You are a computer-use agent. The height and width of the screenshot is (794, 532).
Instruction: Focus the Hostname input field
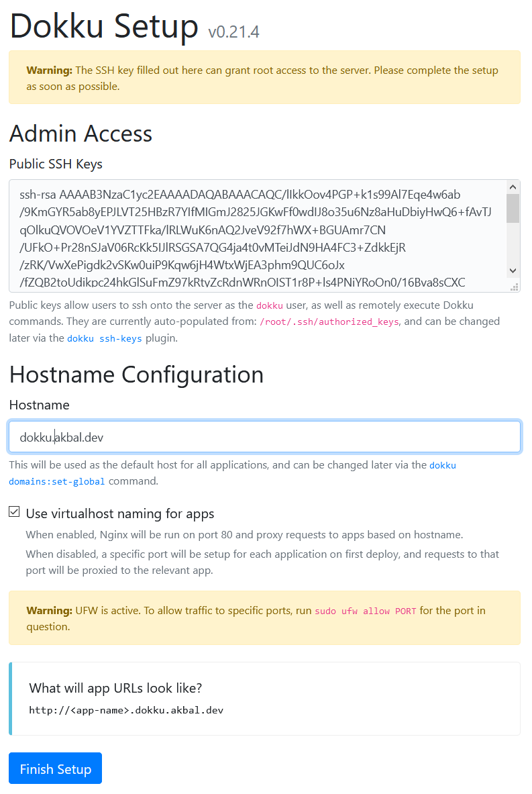point(264,437)
